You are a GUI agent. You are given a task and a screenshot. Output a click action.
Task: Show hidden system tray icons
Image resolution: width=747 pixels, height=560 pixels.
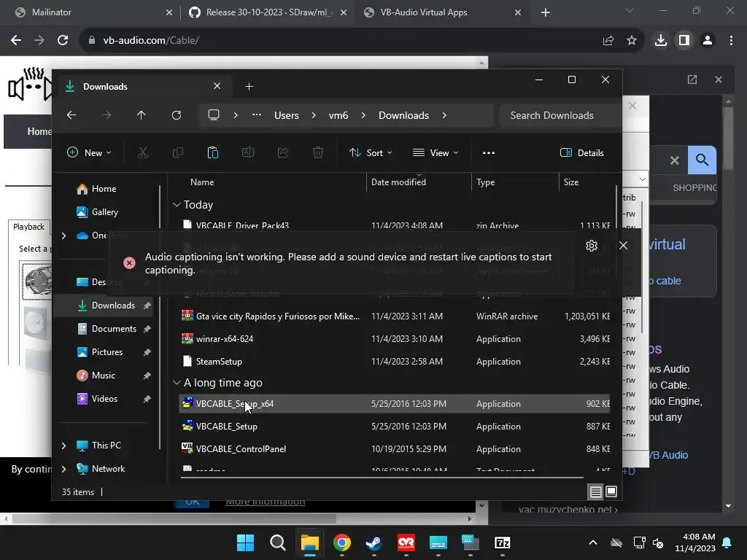[x=593, y=542]
